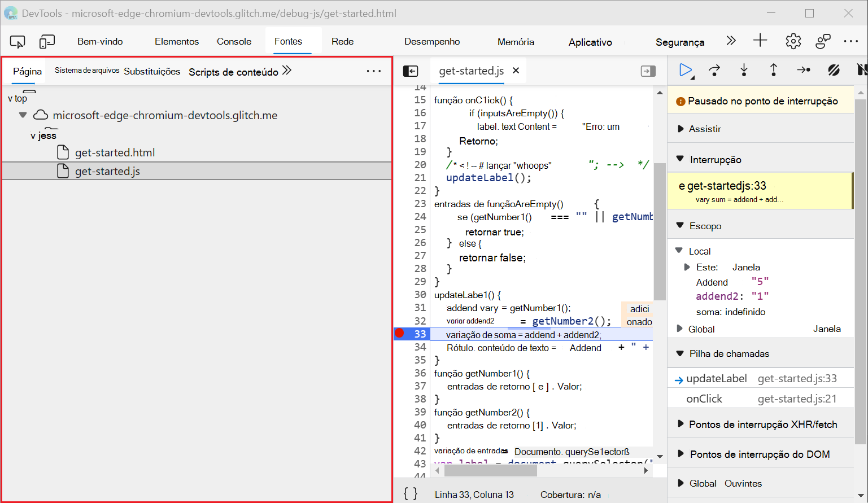This screenshot has width=868, height=503.
Task: Set breakpoint on line 34
Action: (420, 347)
